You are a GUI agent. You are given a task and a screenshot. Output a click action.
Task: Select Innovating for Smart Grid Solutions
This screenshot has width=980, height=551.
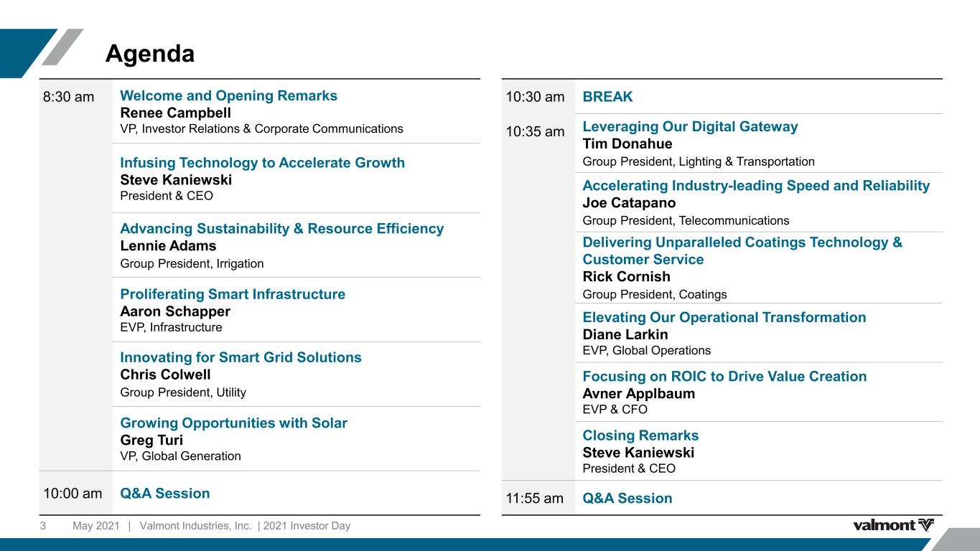pyautogui.click(x=241, y=357)
